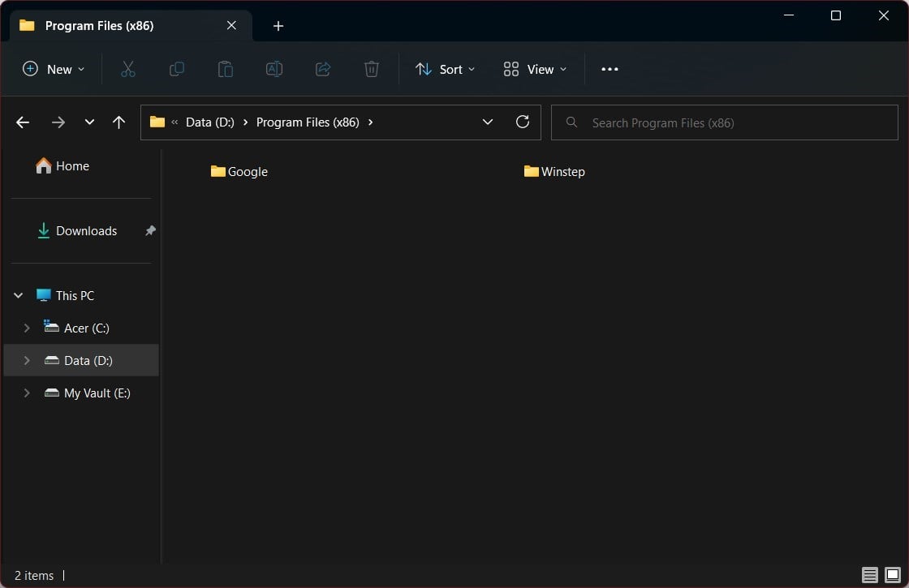The image size is (909, 588).
Task: Click the Search Program Files (x86) box
Action: [724, 122]
